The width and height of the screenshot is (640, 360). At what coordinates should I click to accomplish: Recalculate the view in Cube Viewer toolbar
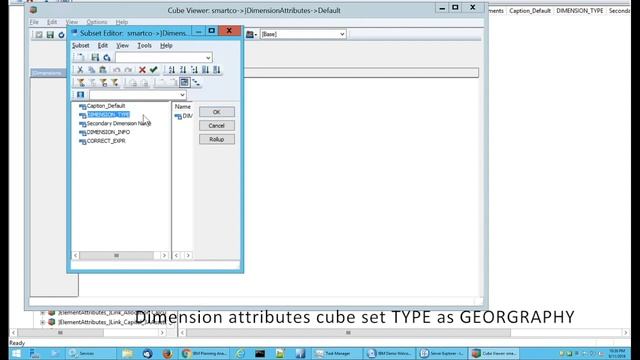(x=61, y=35)
